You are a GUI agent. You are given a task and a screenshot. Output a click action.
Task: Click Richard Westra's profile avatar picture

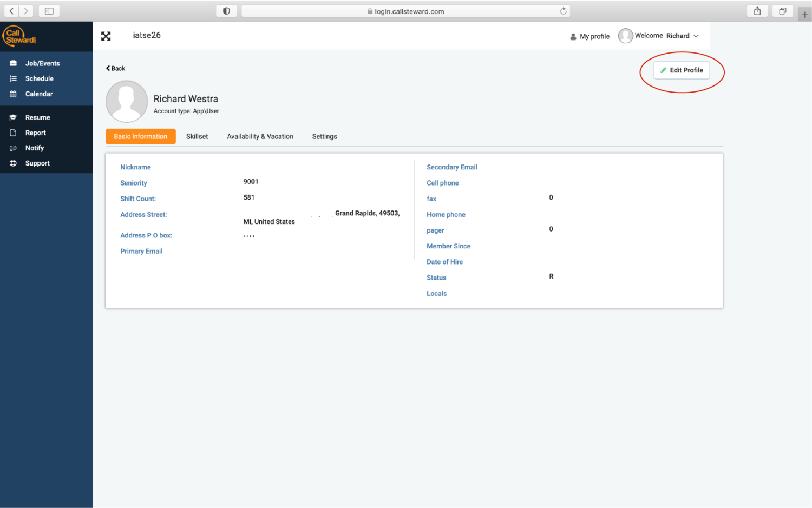(127, 102)
